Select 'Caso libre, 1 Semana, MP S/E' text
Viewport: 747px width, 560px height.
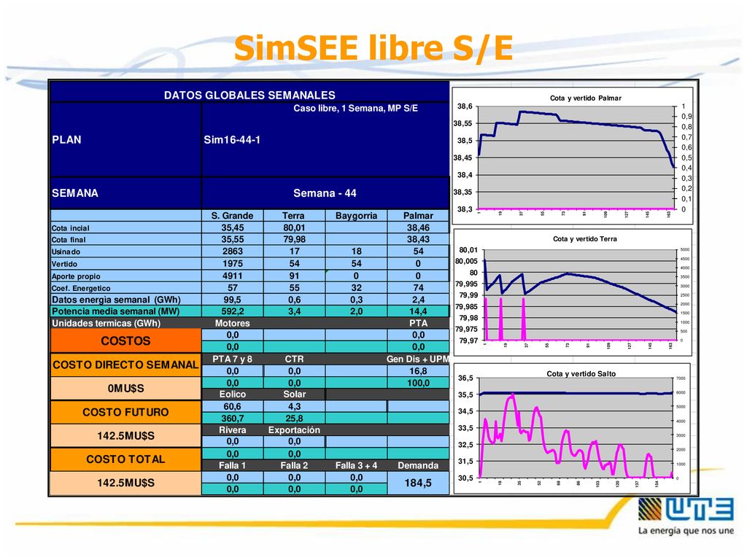point(355,108)
